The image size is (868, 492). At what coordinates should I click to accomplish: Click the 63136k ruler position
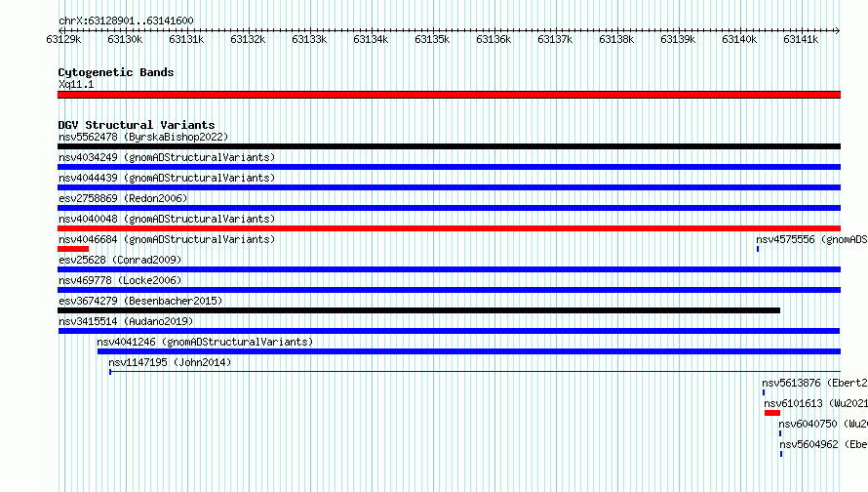pos(493,39)
